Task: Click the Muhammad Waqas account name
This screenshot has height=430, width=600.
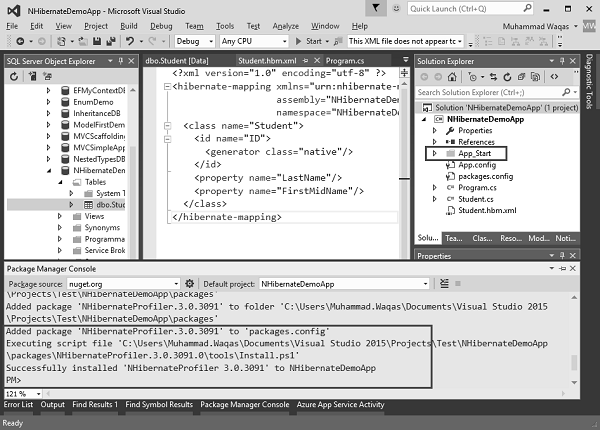Action: coord(536,26)
